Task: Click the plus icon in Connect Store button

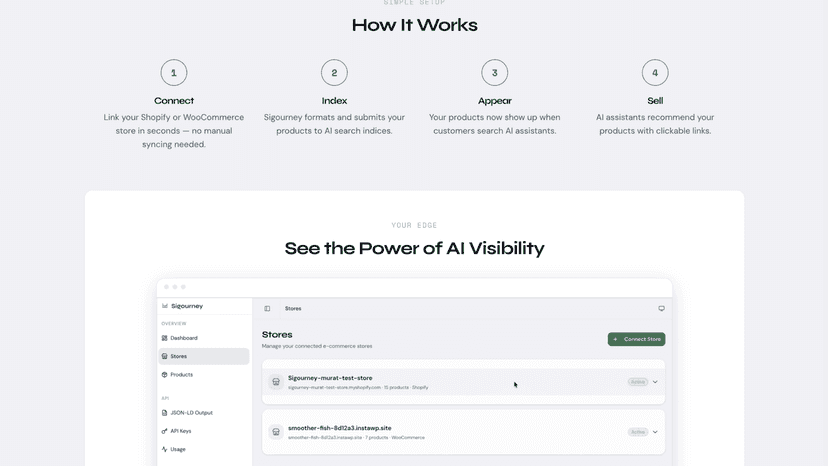Action: point(615,339)
